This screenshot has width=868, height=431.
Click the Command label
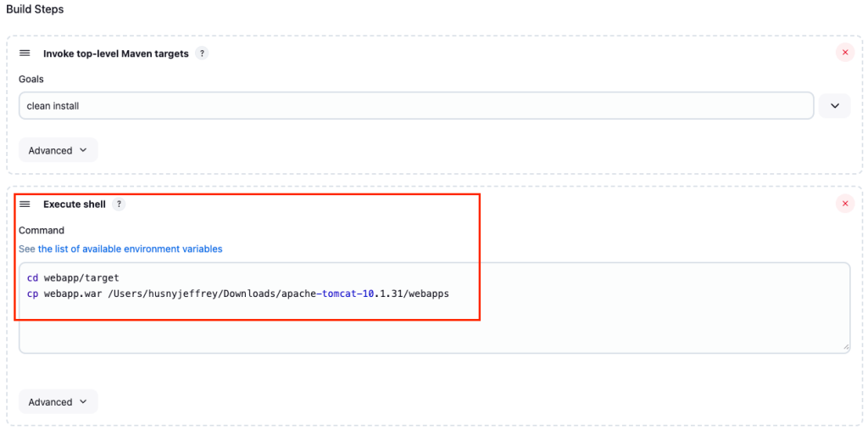click(42, 231)
